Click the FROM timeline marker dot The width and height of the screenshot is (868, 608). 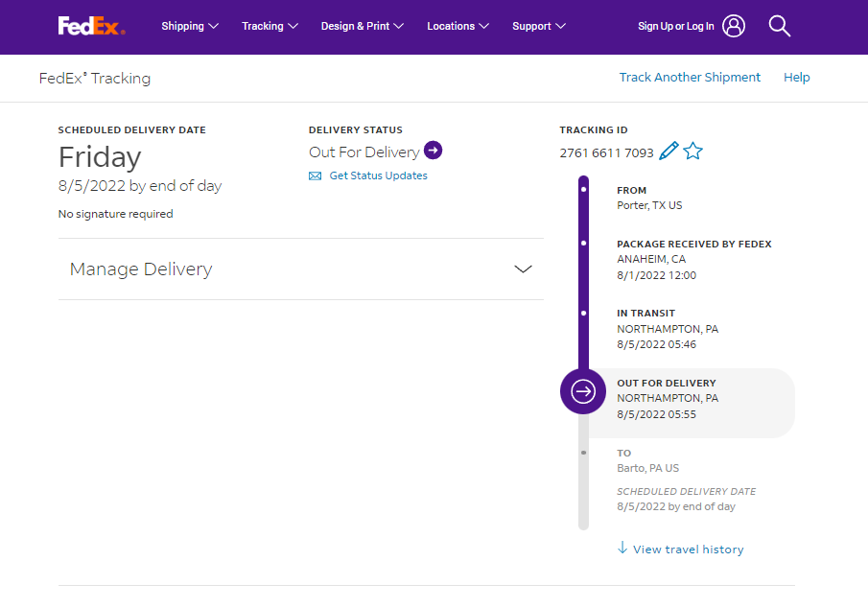click(x=583, y=189)
